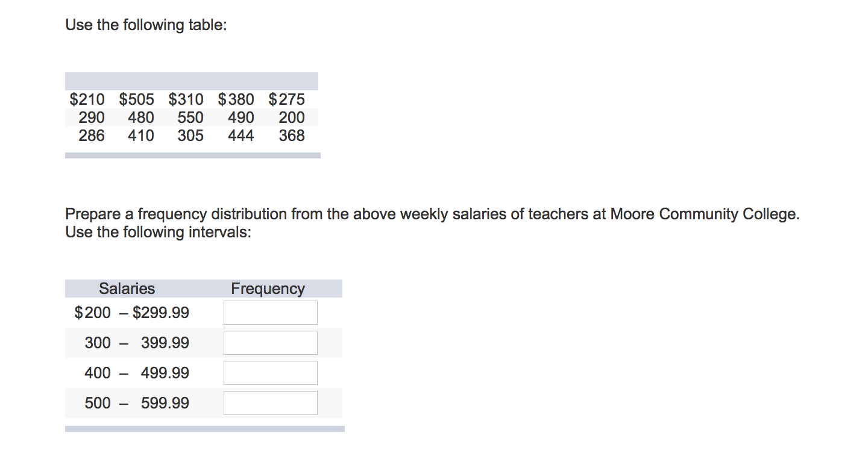This screenshot has height=453, width=868.
Task: Click the 368 salary value
Action: [x=291, y=136]
